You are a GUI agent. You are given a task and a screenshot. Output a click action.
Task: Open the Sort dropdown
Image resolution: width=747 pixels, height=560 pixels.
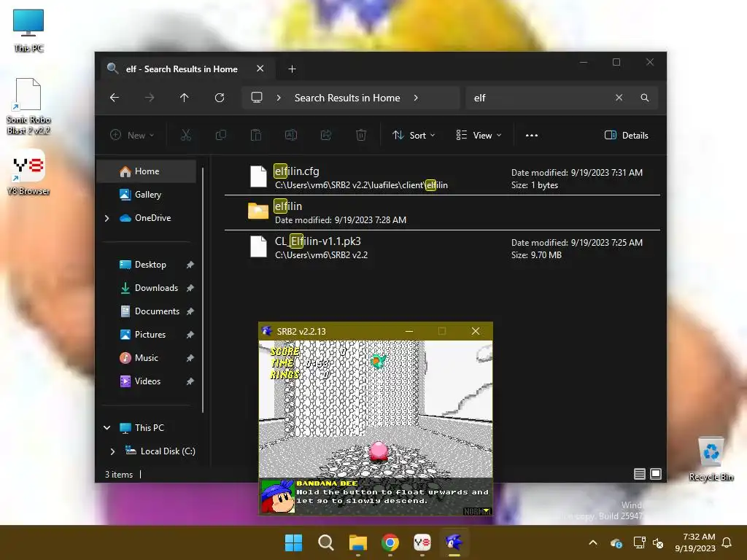(x=414, y=135)
